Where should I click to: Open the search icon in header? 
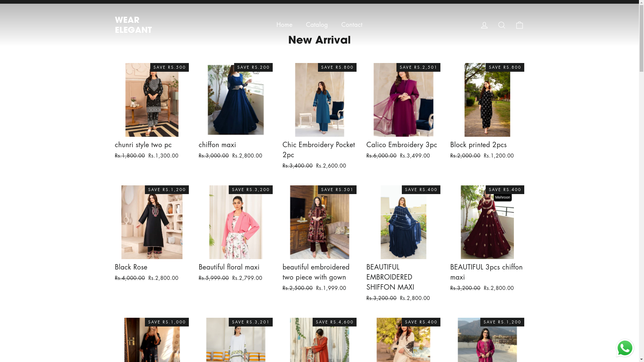point(501,25)
